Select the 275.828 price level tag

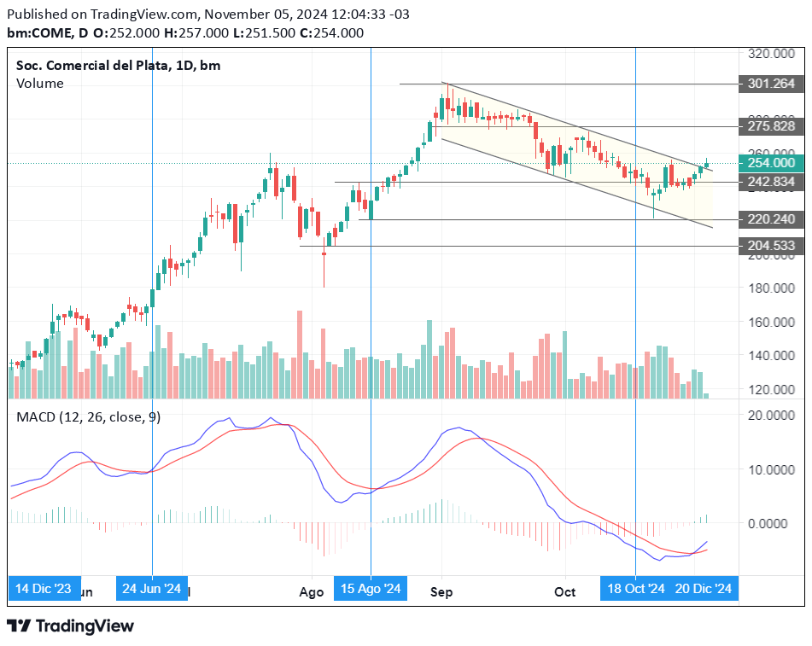pyautogui.click(x=771, y=126)
